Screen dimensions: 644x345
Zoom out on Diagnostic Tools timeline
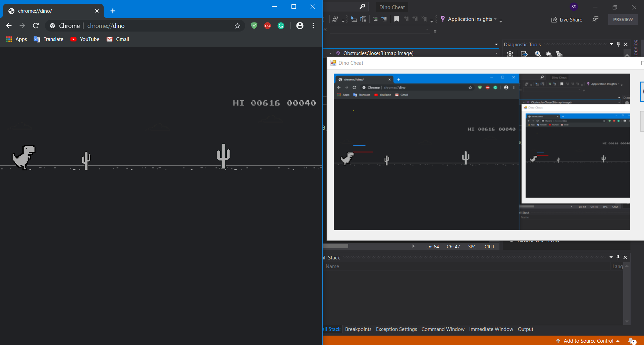(549, 54)
